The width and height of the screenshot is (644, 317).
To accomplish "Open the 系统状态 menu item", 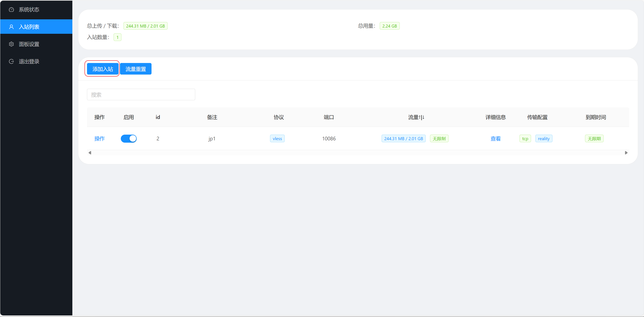I will tap(36, 9).
